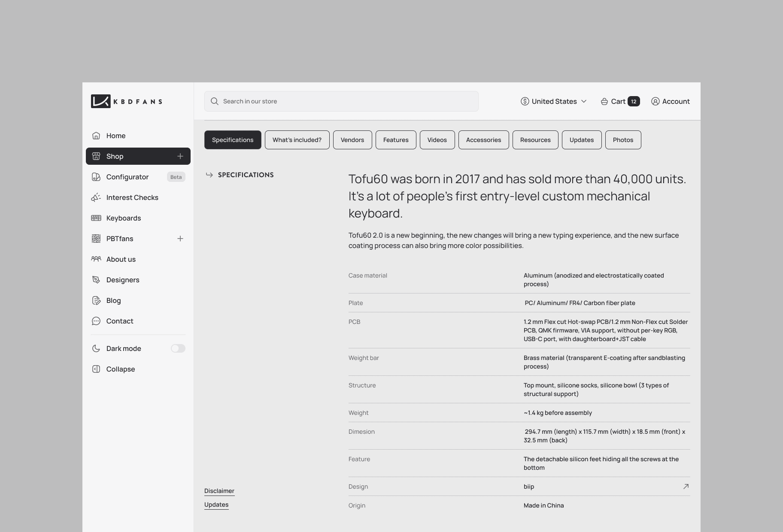Click the KBDfans logo
The width and height of the screenshot is (783, 532).
pos(127,101)
